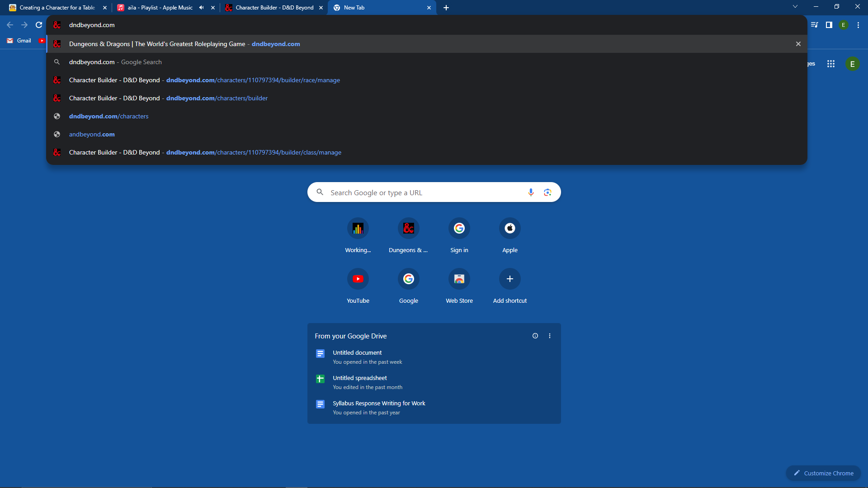Image resolution: width=868 pixels, height=488 pixels.
Task: Open the Dungeons & Dragons shortcut
Action: click(408, 228)
